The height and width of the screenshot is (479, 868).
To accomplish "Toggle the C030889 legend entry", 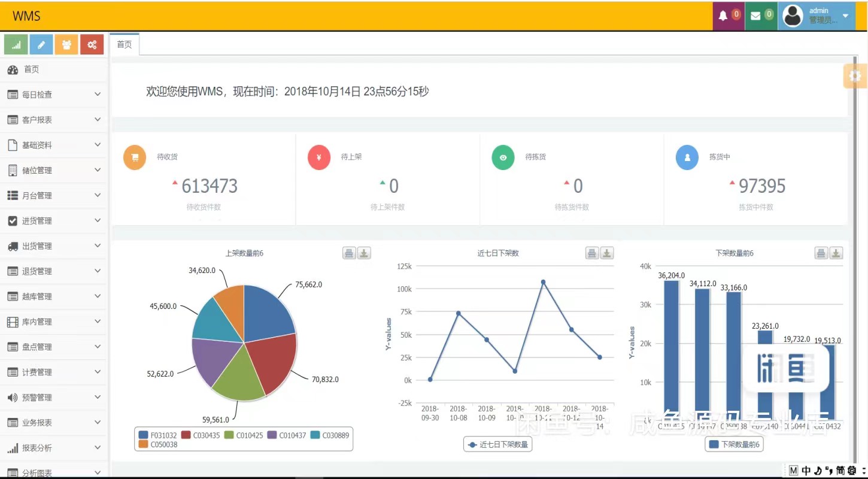I will [330, 435].
